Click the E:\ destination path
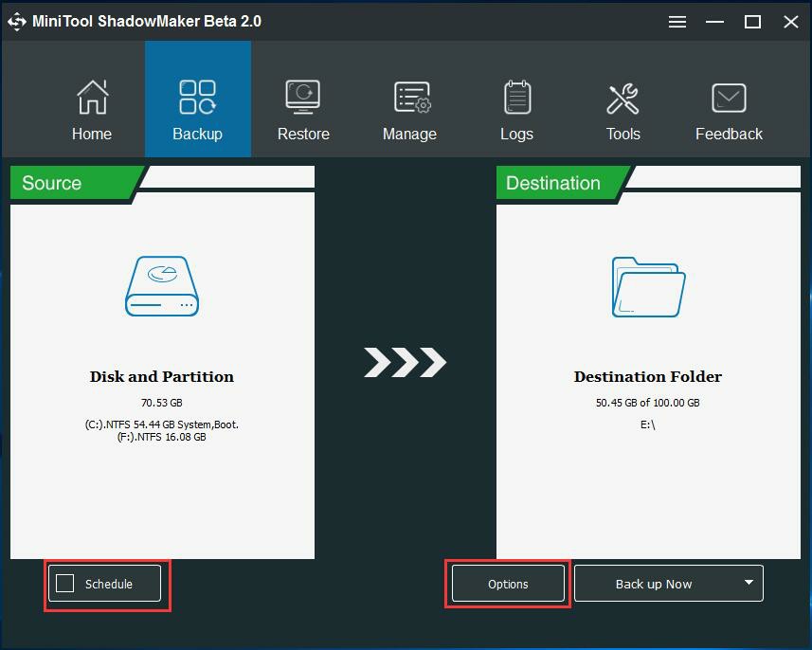Screen dimensions: 812x650 [648, 424]
